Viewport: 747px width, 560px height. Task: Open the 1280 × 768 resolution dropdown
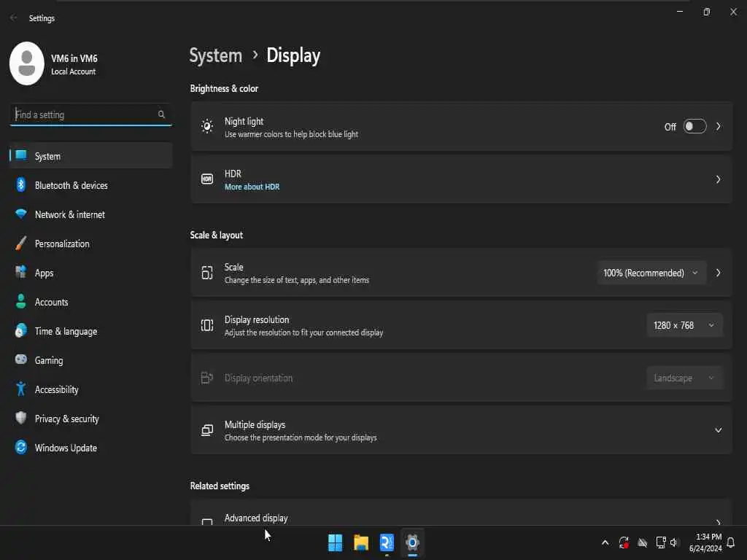(x=684, y=325)
